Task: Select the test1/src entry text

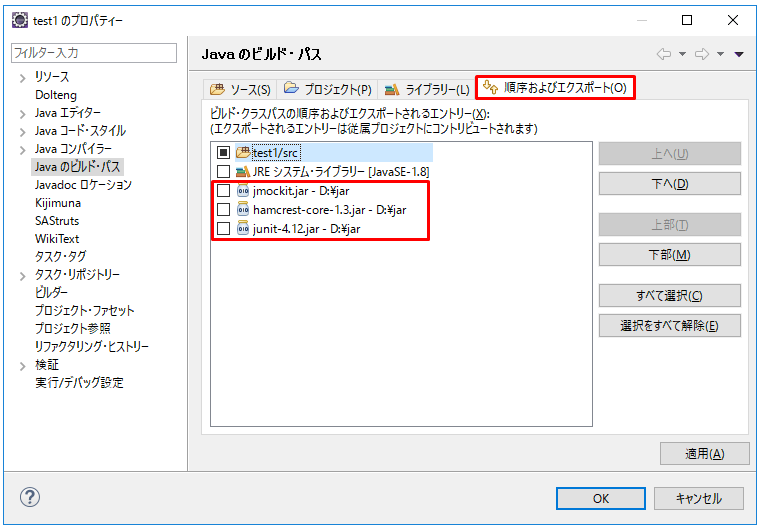Action: 275,153
